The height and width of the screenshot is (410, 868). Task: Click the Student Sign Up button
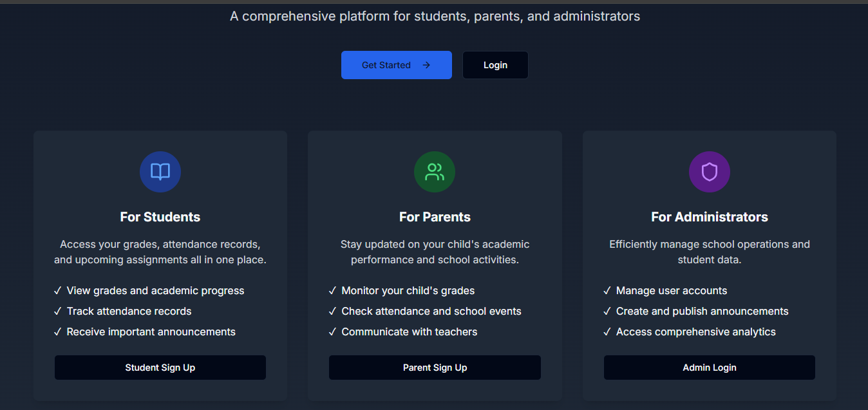(x=160, y=368)
